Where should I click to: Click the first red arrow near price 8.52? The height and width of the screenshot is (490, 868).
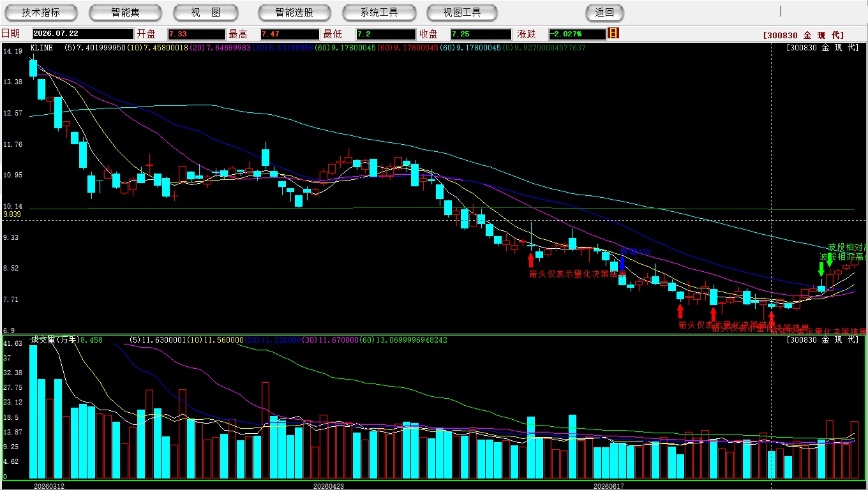tap(530, 260)
